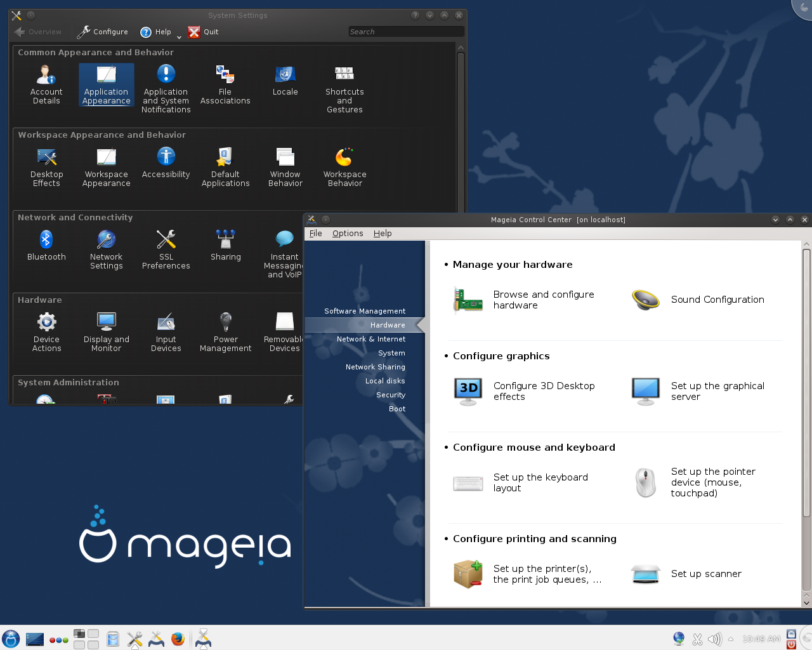Screen dimensions: 812x650
Task: Open Set up the graphical server
Action: point(698,391)
